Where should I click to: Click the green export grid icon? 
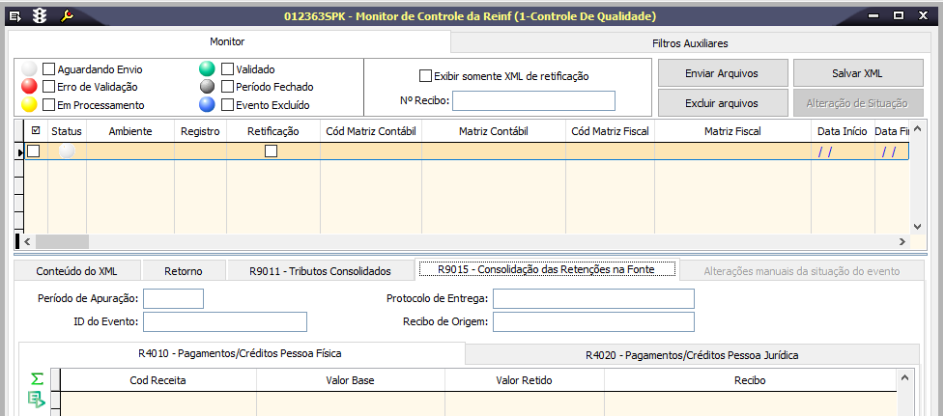tap(37, 399)
